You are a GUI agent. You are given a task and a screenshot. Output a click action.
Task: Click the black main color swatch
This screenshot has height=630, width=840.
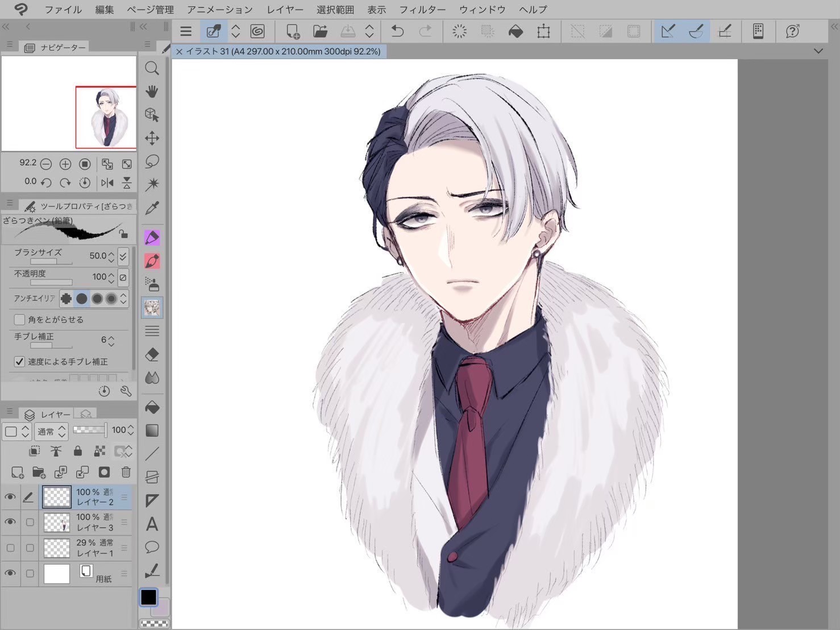pos(148,597)
